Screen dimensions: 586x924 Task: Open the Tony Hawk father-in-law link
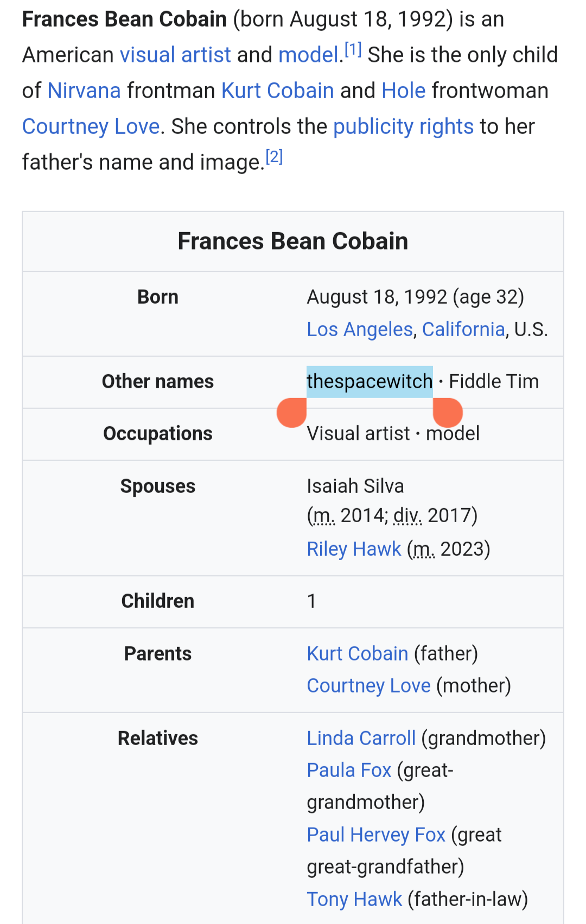point(354,899)
